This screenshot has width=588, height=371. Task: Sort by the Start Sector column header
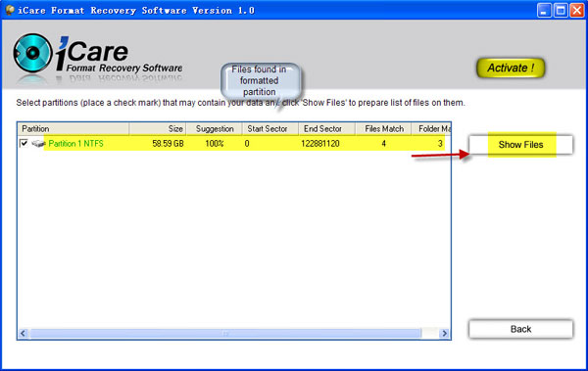270,128
